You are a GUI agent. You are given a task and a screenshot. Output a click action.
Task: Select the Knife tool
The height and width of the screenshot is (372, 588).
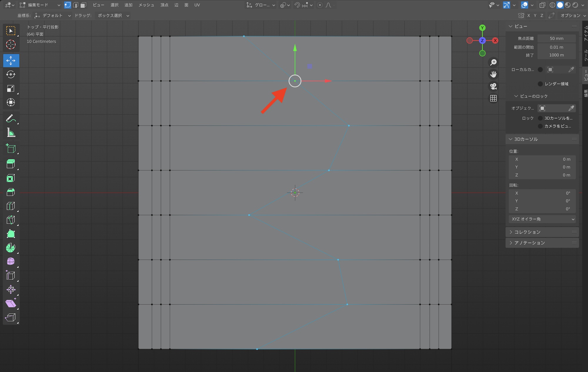tap(11, 220)
